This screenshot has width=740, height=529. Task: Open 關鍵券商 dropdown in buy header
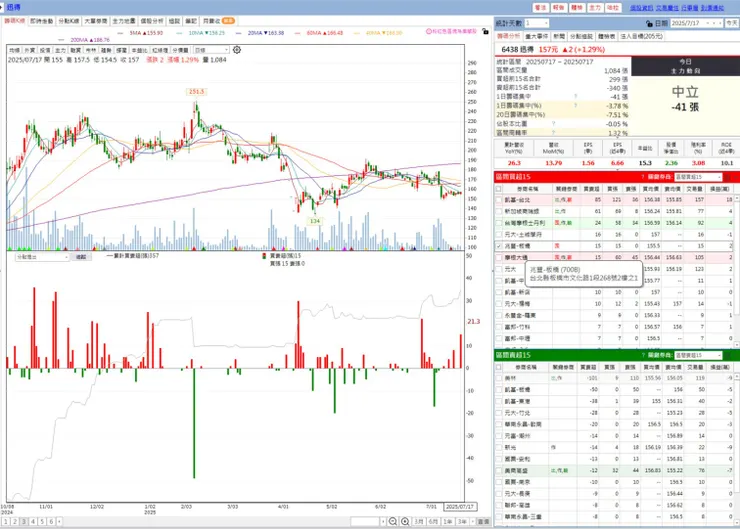698,177
